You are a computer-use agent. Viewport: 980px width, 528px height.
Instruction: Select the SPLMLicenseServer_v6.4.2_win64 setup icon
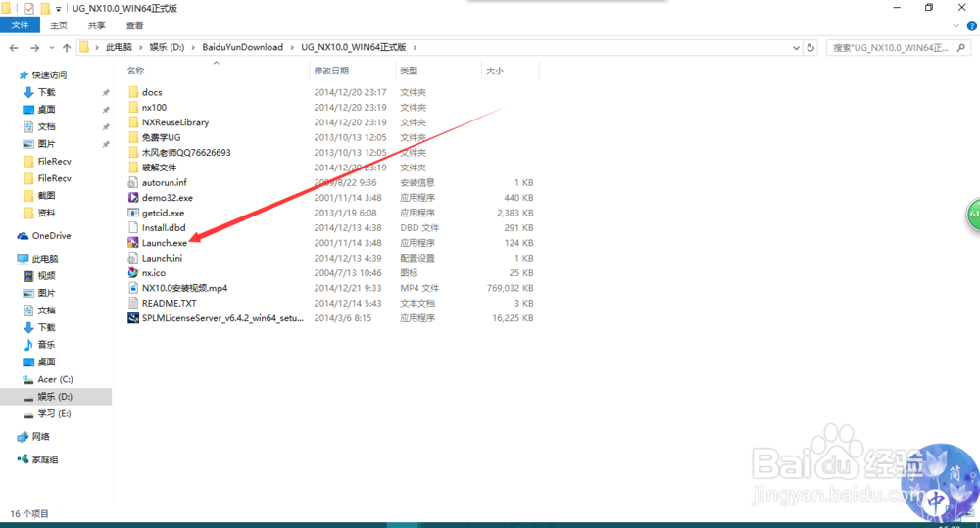point(133,318)
